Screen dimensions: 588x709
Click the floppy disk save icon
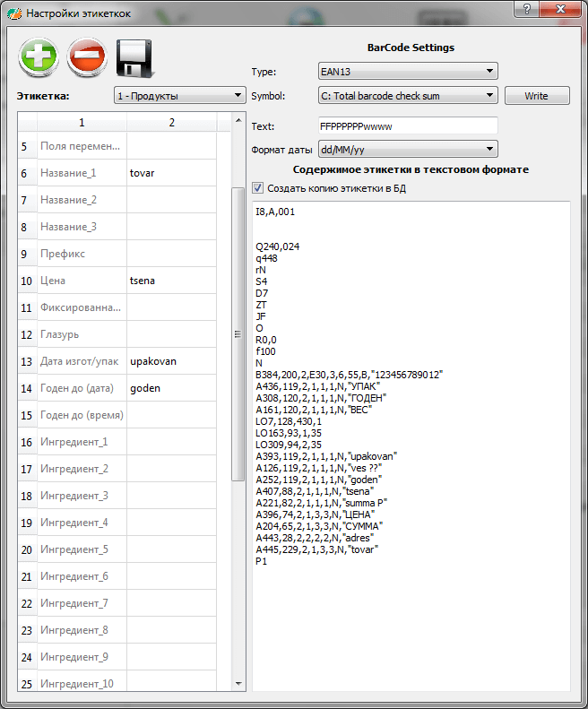coord(135,58)
